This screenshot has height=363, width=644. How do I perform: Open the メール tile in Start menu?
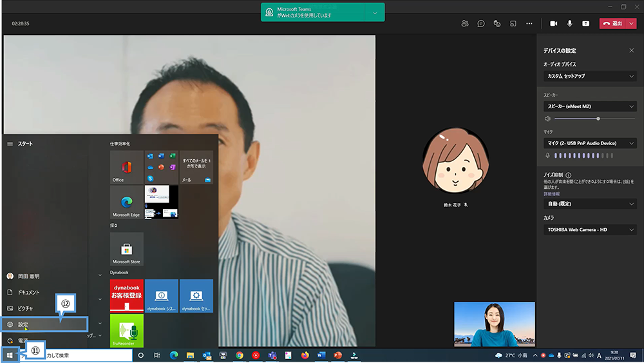196,167
